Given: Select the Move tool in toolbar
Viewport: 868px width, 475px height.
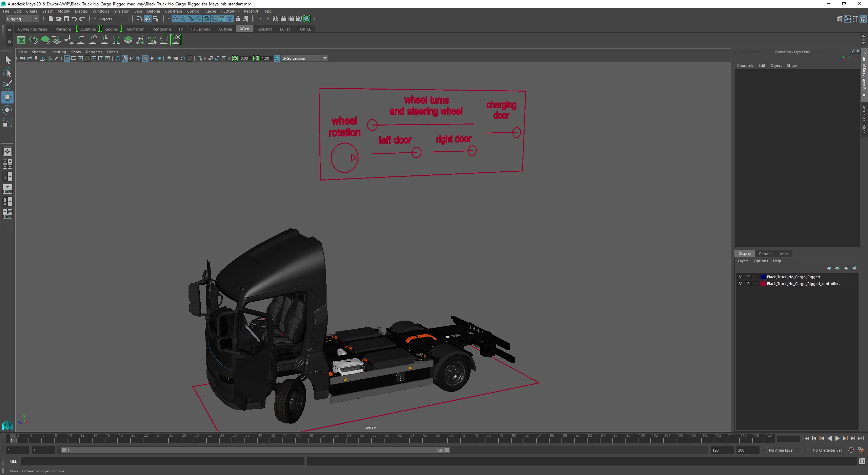Looking at the screenshot, I should pyautogui.click(x=7, y=97).
